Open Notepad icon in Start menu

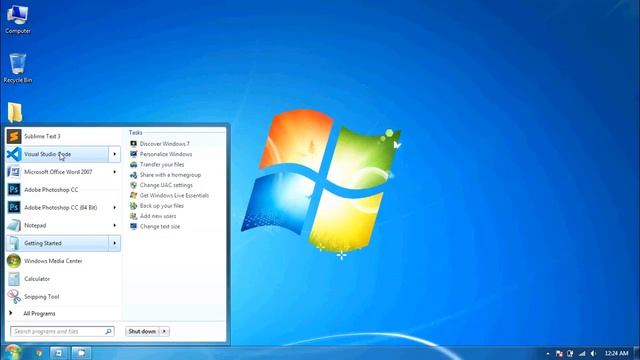pos(14,225)
